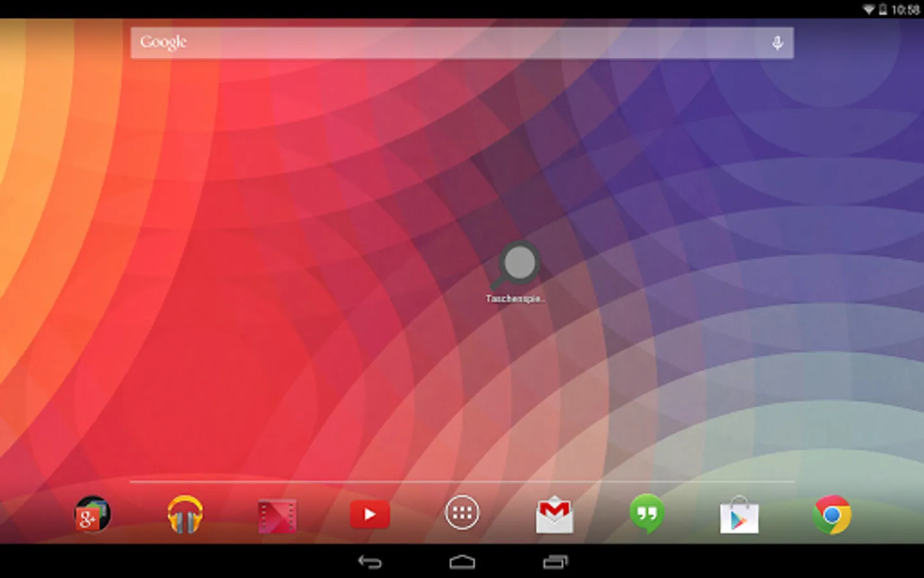The image size is (924, 578).
Task: Tap the battery status icon
Action: tap(883, 9)
